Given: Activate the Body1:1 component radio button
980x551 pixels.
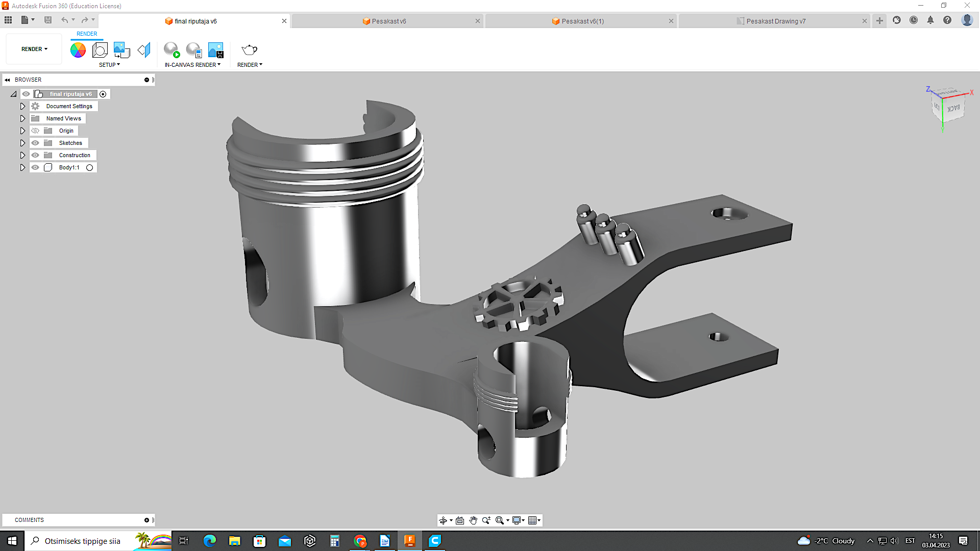Looking at the screenshot, I should tap(90, 167).
